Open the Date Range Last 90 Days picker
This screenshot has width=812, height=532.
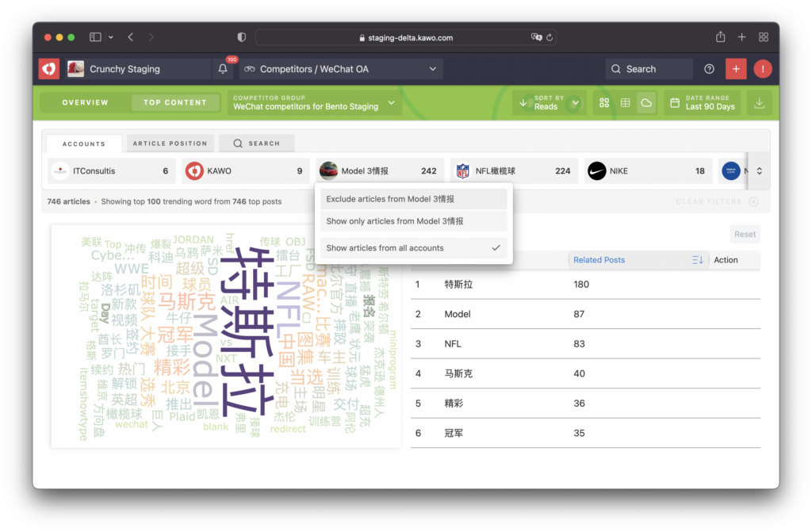703,102
